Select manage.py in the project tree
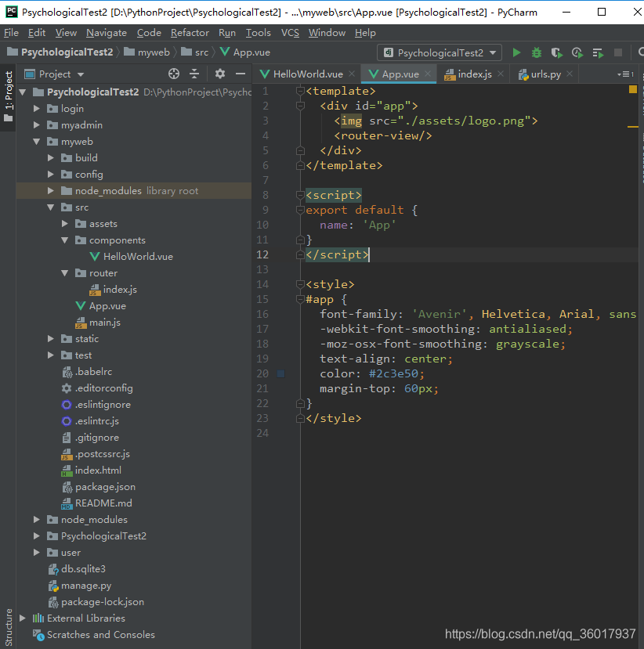 [79, 586]
